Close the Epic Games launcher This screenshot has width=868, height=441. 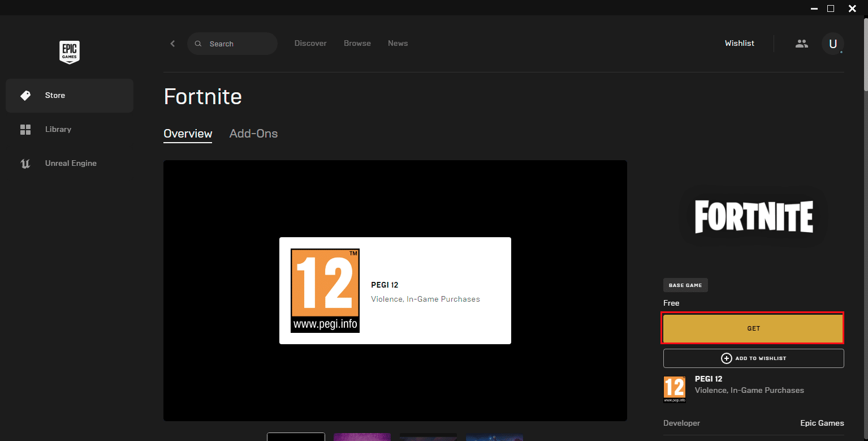[852, 8]
